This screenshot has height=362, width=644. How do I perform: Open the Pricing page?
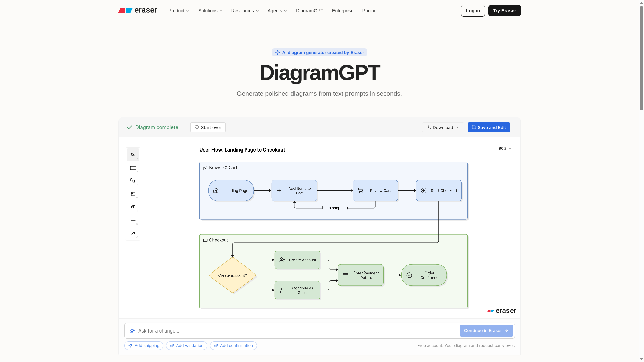tap(369, 11)
